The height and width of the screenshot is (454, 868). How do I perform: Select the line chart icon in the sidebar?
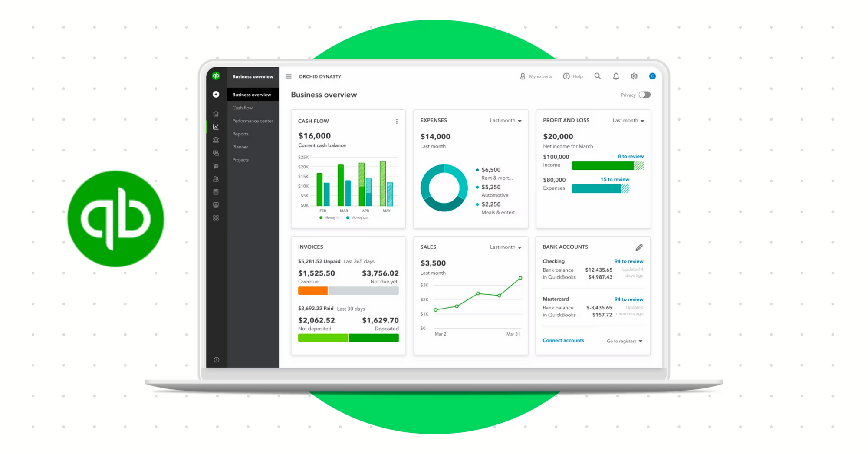pos(216,127)
